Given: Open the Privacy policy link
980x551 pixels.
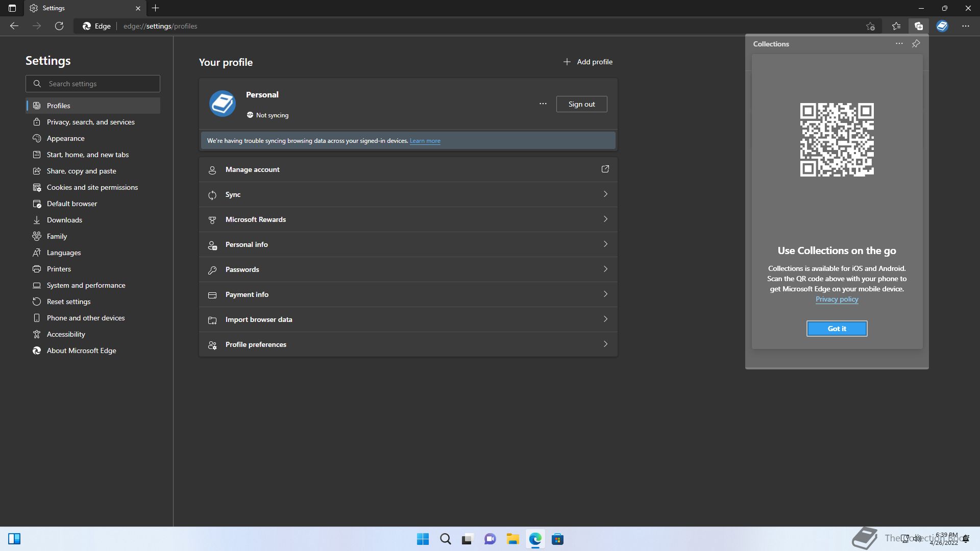Looking at the screenshot, I should coord(837,299).
